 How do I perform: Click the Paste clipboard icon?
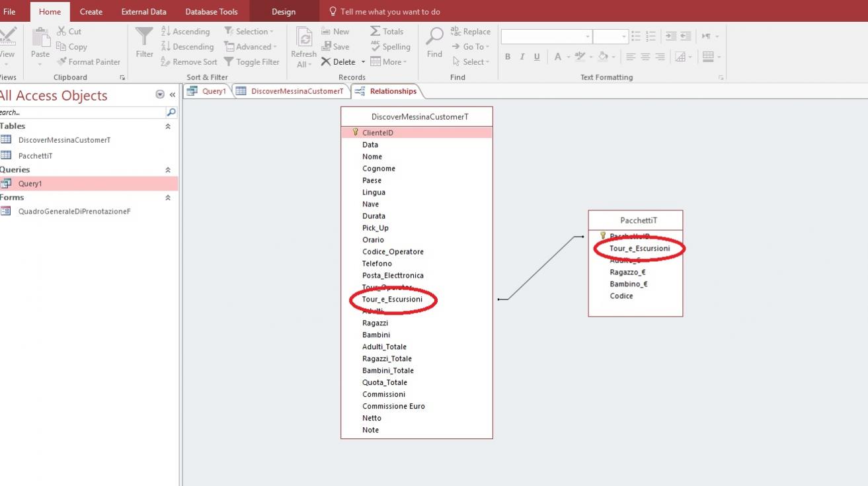coord(40,38)
